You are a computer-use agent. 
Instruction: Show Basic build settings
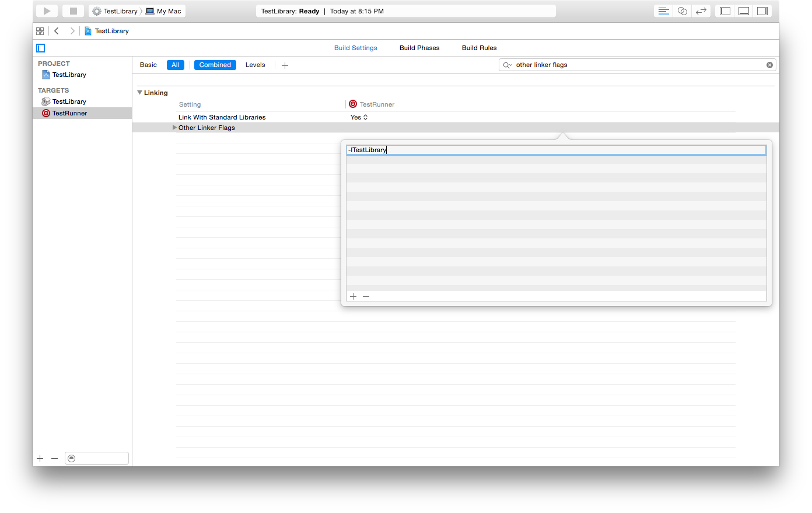pos(148,65)
